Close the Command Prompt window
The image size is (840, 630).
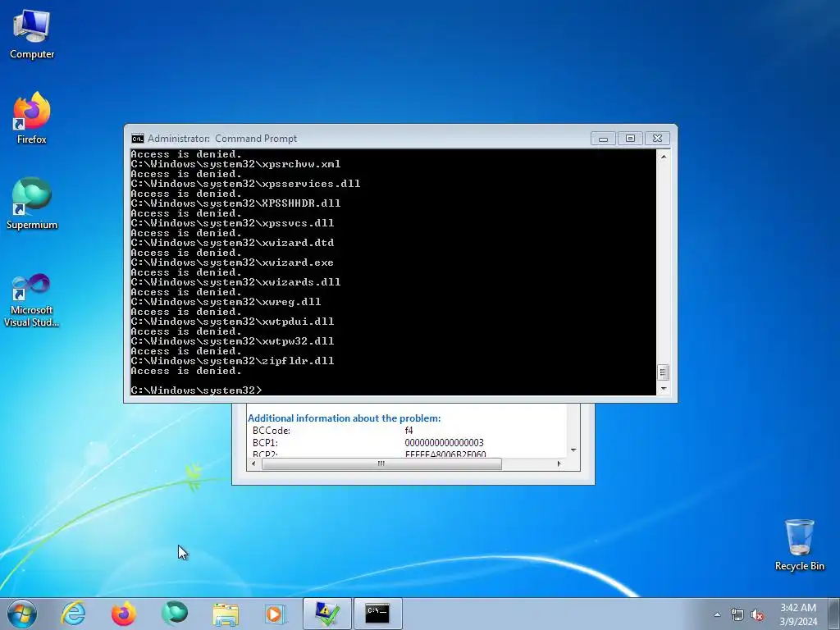tap(657, 139)
